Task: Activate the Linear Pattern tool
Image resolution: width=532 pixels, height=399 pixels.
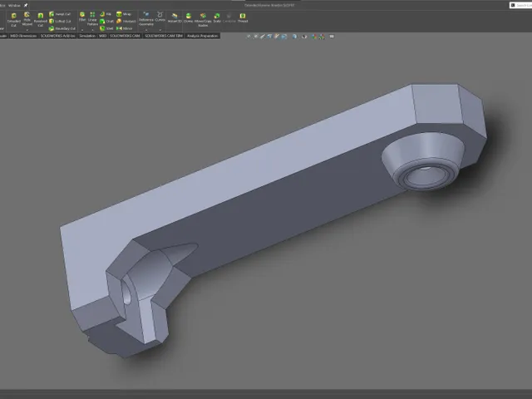Action: [92, 18]
